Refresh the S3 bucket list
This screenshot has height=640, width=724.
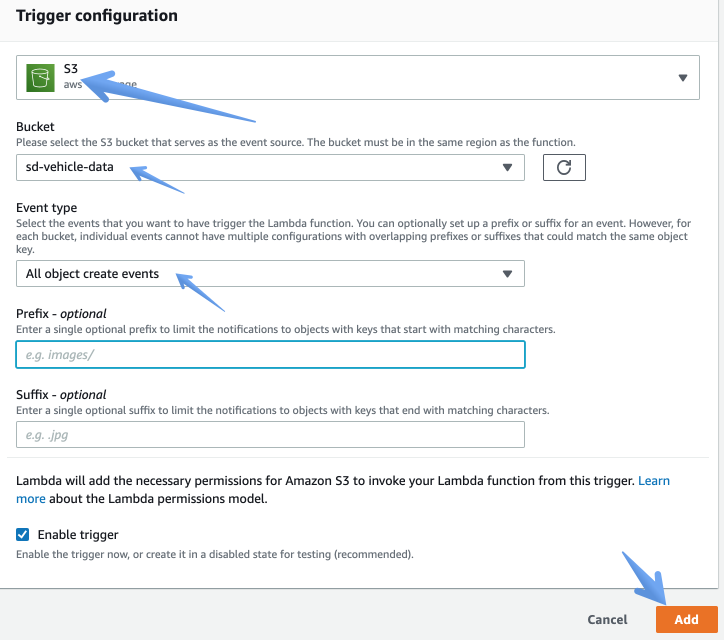tap(564, 167)
